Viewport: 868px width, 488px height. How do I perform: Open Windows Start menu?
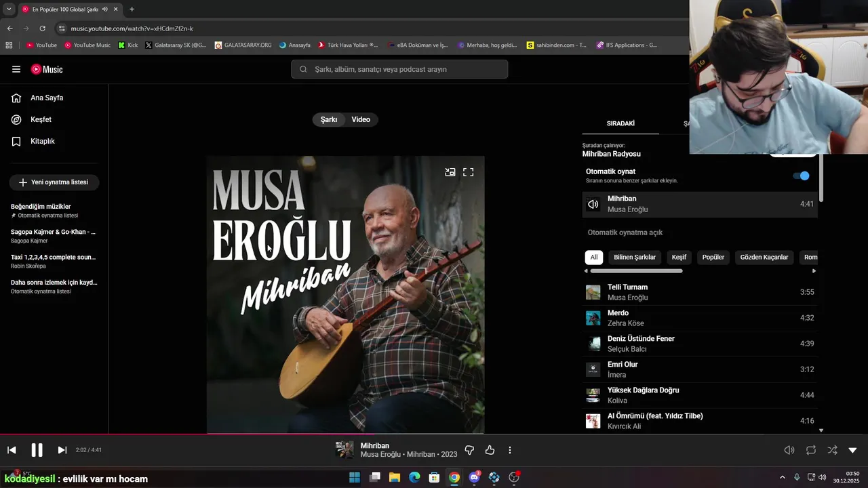(x=355, y=478)
